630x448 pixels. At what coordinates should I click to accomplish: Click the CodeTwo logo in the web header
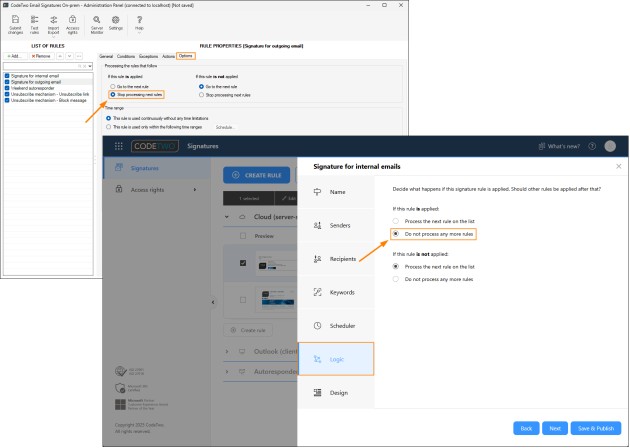155,146
